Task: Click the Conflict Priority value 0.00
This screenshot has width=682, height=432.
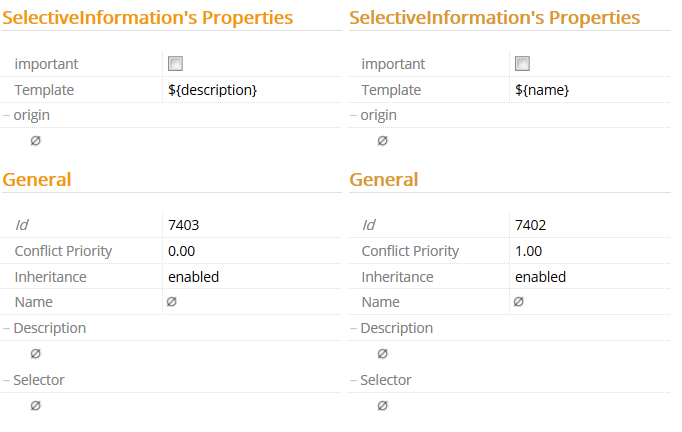Action: [x=182, y=251]
